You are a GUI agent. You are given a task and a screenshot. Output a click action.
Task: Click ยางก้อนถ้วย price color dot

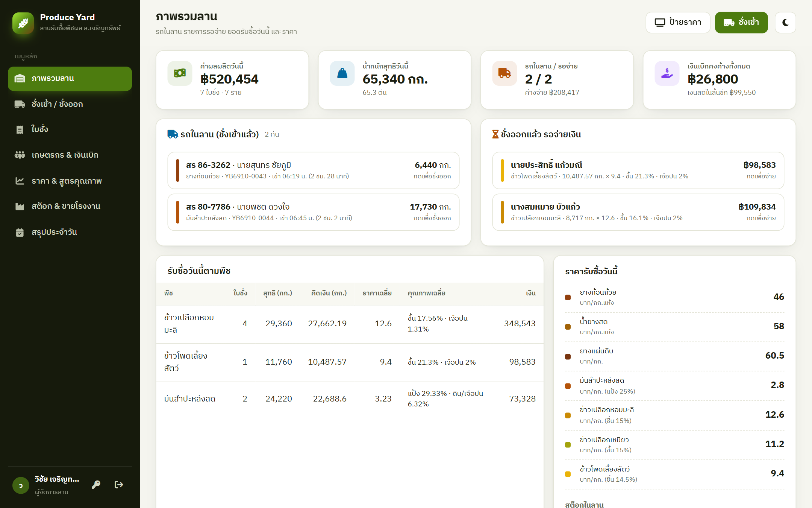point(568,297)
